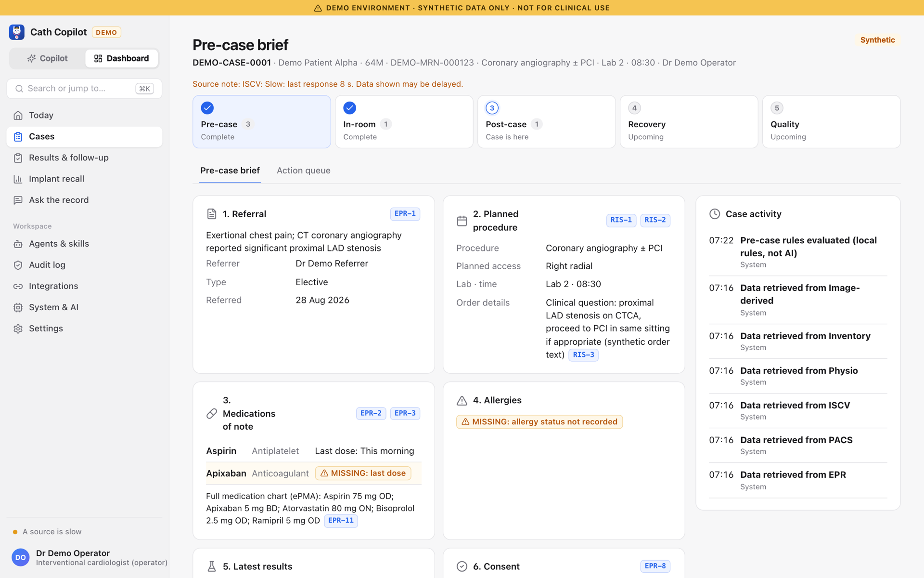Click the Allergies warning triangle icon
This screenshot has height=578, width=924.
pos(462,400)
